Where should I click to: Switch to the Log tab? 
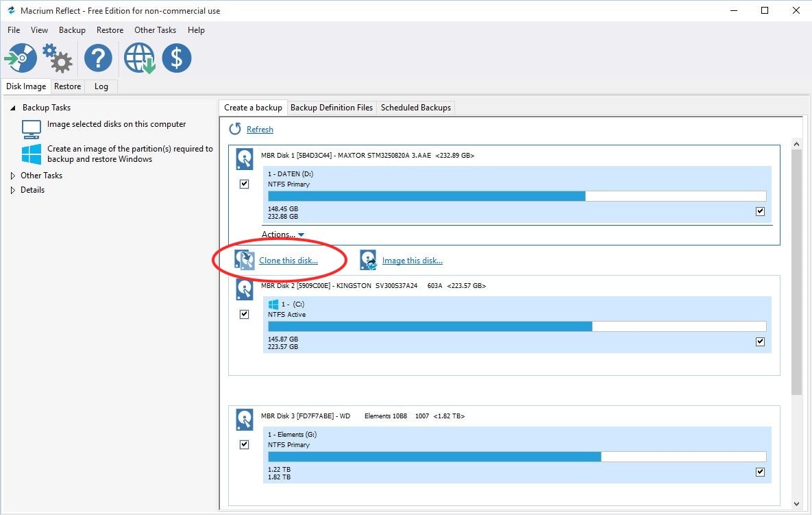tap(101, 86)
